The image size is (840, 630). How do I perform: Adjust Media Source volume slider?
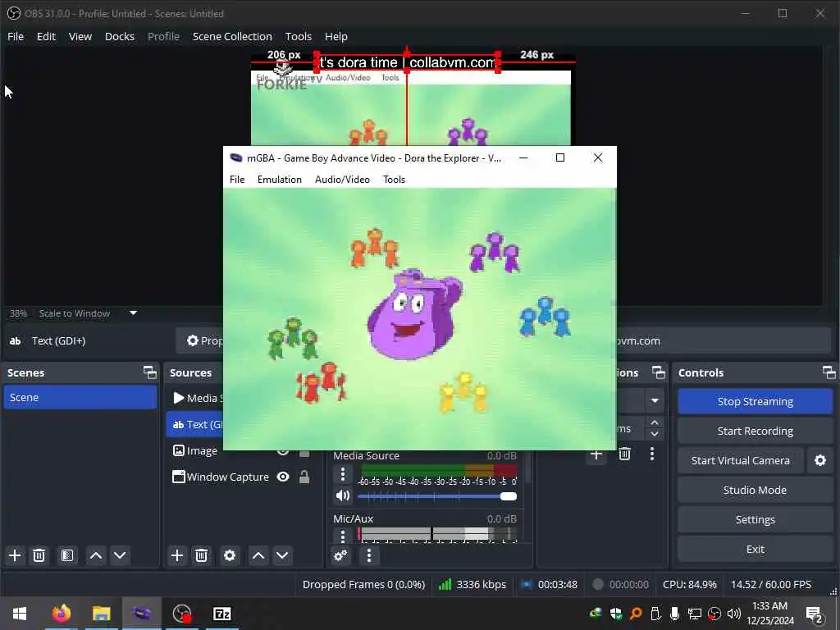(436, 496)
